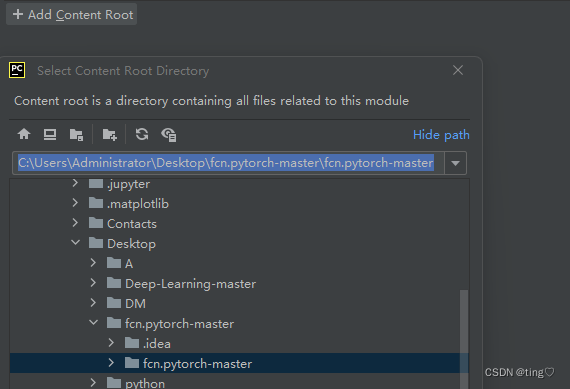The height and width of the screenshot is (389, 570).
Task: Click the Add Content Root button
Action: 72,14
